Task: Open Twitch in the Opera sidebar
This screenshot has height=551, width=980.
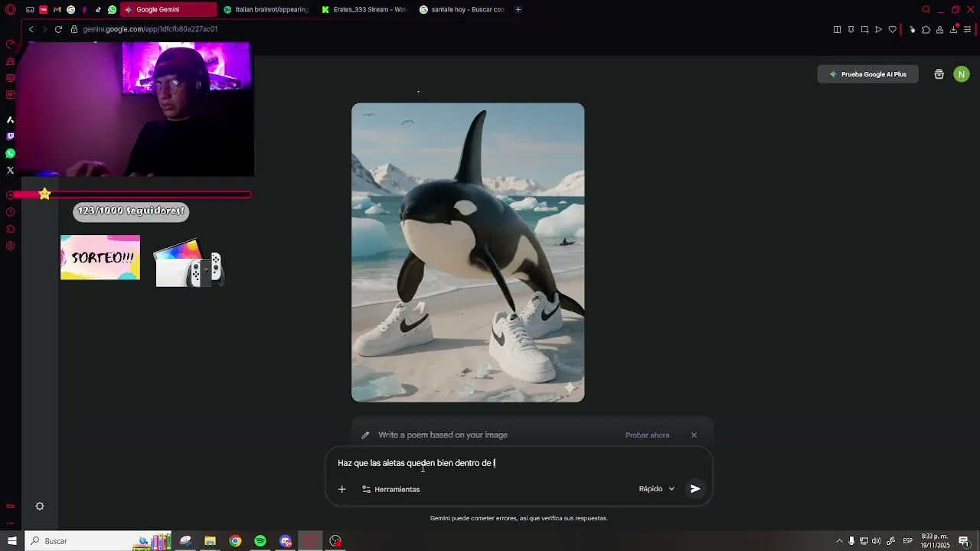Action: (10, 136)
